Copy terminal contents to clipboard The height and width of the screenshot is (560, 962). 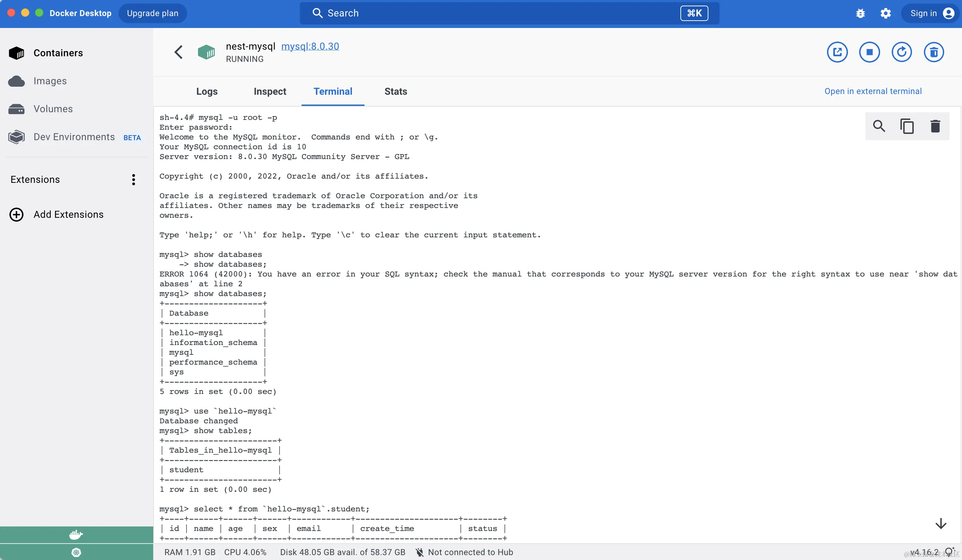click(x=907, y=126)
